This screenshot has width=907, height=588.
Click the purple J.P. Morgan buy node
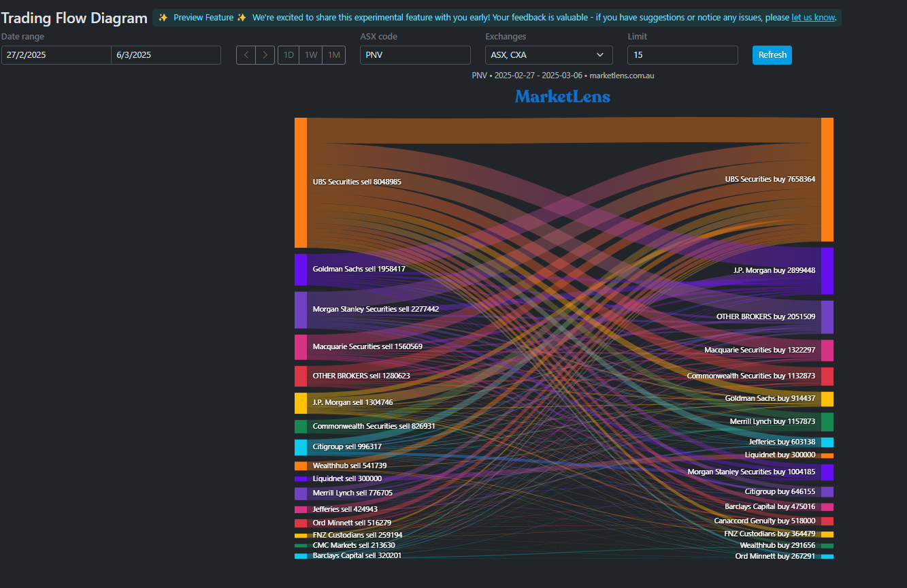(827, 271)
